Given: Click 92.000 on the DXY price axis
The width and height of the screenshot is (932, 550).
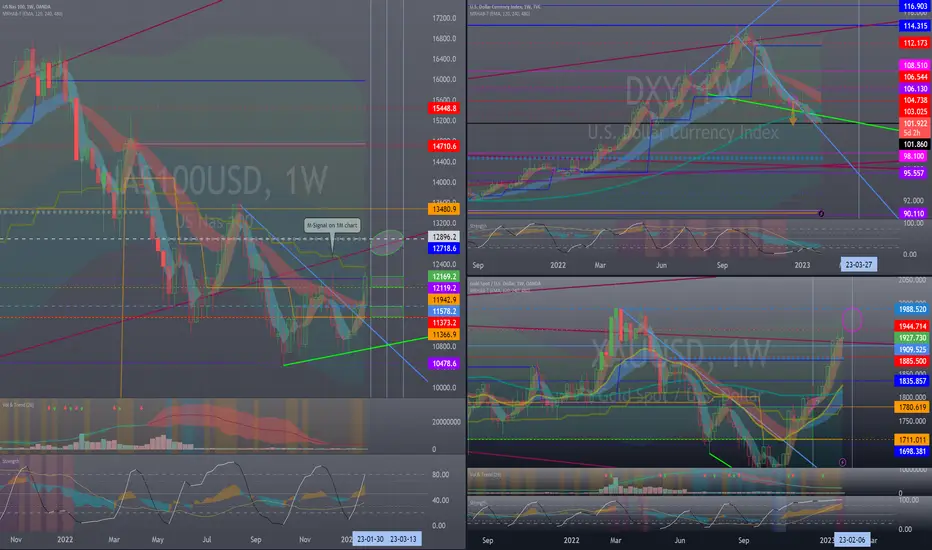Looking at the screenshot, I should click(x=914, y=201).
